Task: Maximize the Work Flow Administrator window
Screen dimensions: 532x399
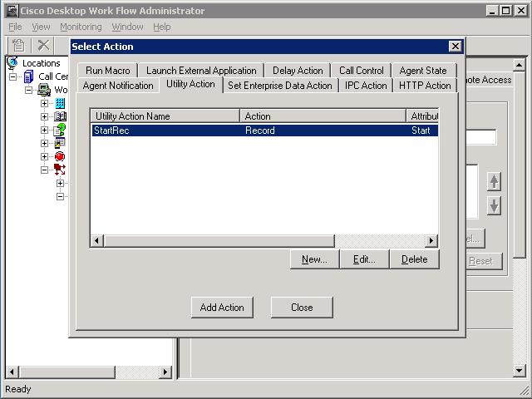Action: (x=506, y=11)
